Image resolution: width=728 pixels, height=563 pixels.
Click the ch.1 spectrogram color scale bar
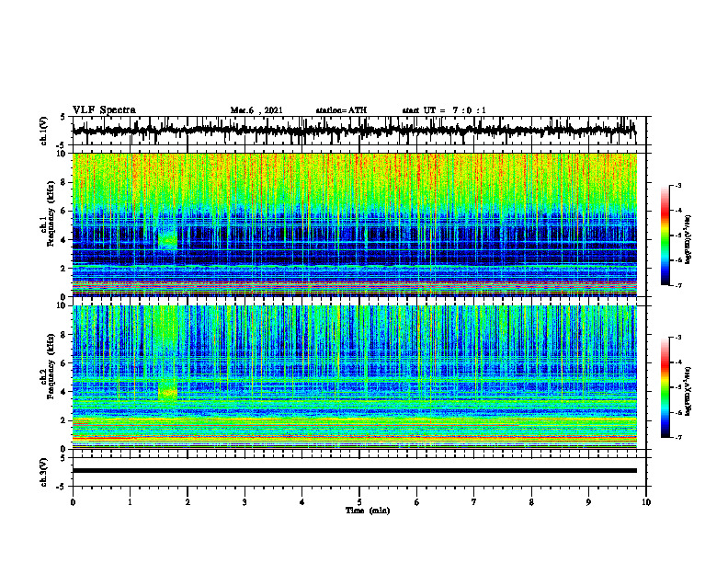[x=665, y=236]
